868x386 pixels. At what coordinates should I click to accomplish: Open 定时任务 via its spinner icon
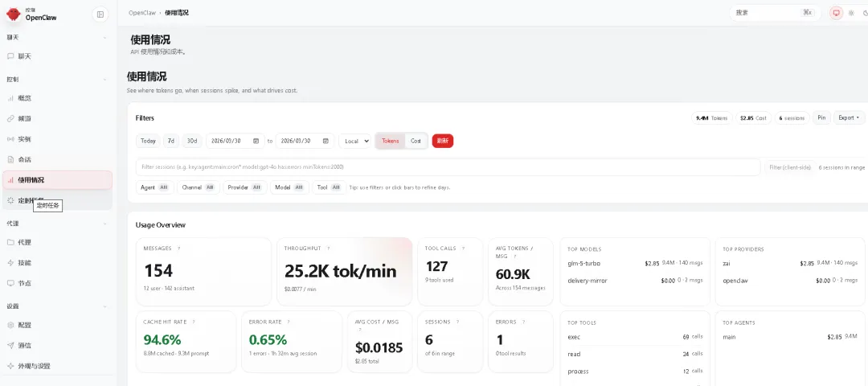tap(10, 200)
